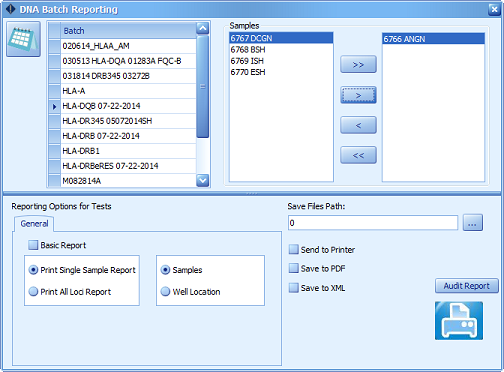Open the calendar date picker icon
The image size is (504, 372).
[x=23, y=39]
